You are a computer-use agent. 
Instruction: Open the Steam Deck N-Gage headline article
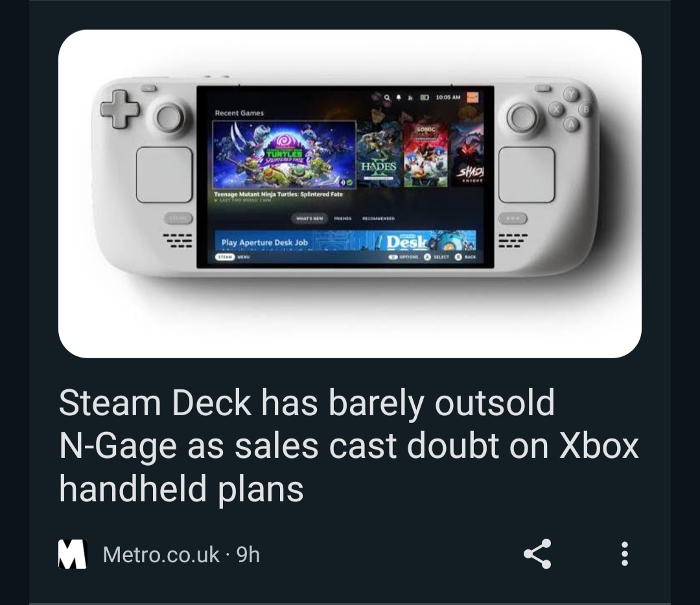[x=349, y=446]
